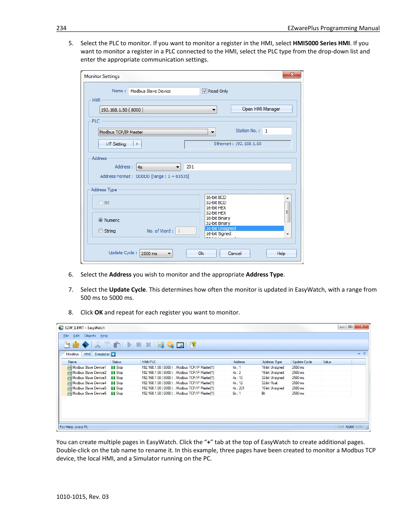Click the Name field Modbus Slave Device
The height and width of the screenshot is (532, 411).
click(164, 91)
